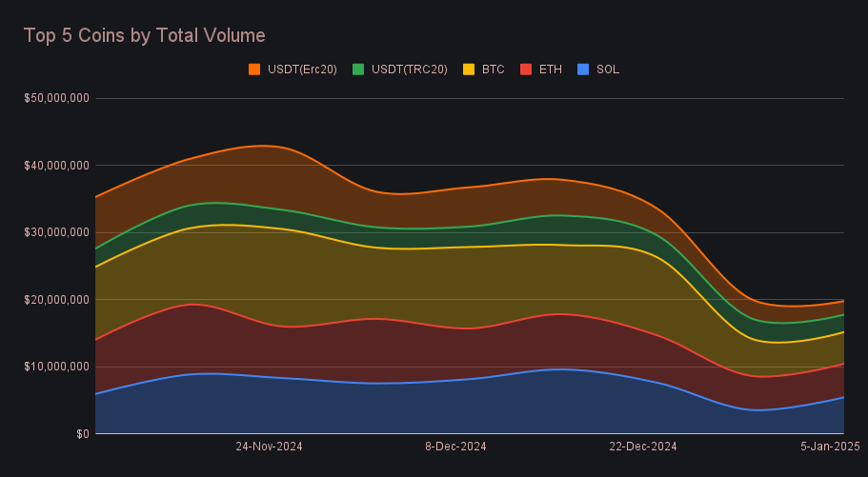
Task: Click the yellow BTC legend swatch
Action: 468,70
